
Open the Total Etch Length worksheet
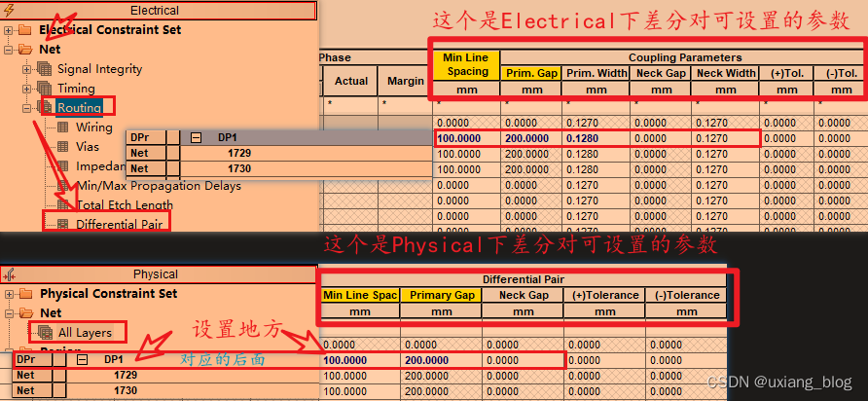click(x=125, y=205)
